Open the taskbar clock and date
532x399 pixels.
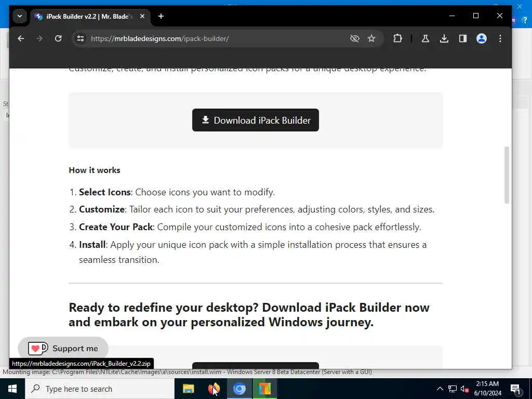[487, 389]
